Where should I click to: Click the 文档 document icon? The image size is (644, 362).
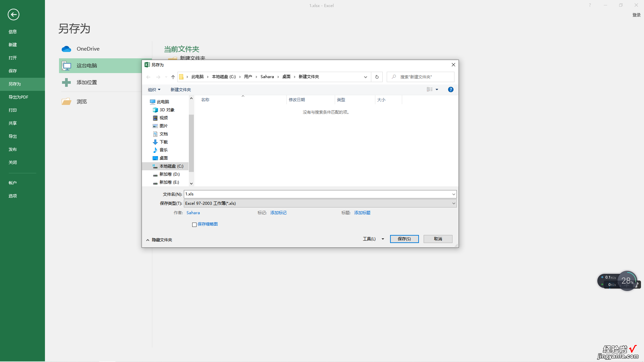pos(155,134)
